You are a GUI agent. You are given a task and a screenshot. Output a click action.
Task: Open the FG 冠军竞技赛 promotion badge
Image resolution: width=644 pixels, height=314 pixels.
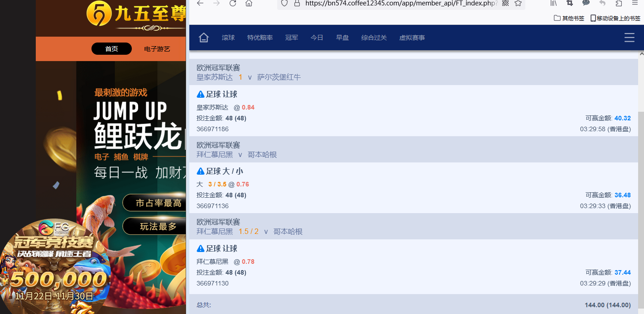pos(54,267)
